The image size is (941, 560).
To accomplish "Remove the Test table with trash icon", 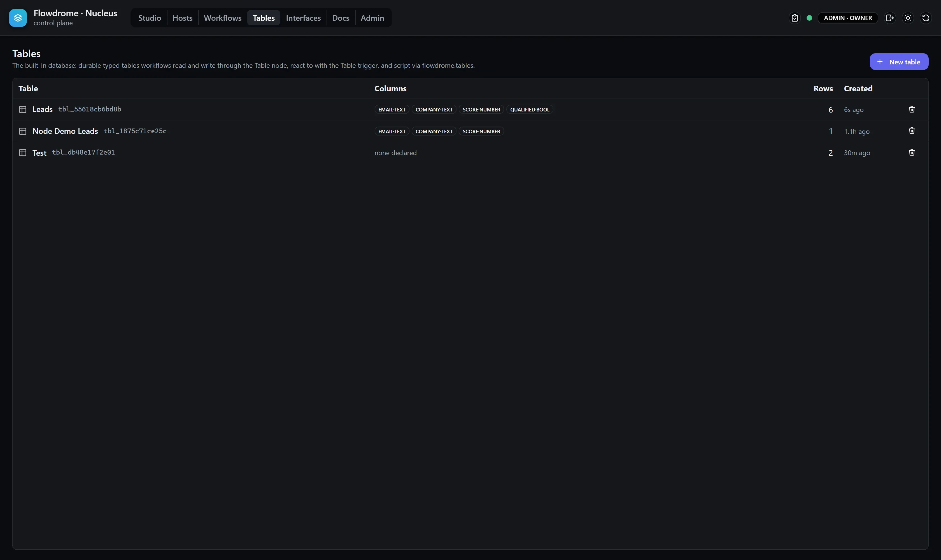I will coord(912,152).
